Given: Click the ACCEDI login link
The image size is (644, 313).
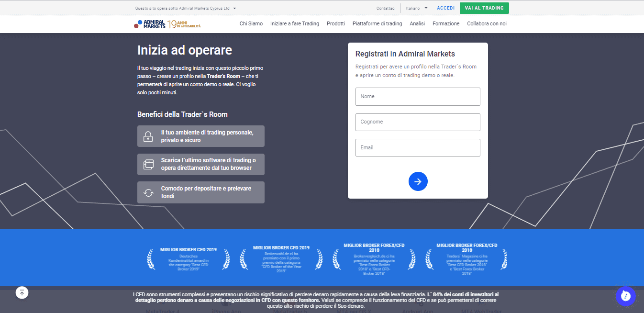Looking at the screenshot, I should click(446, 8).
